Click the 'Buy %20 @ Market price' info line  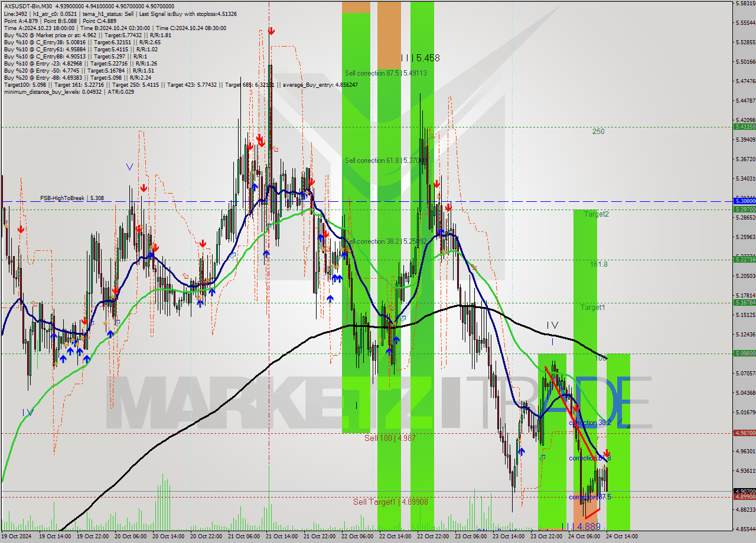point(87,35)
